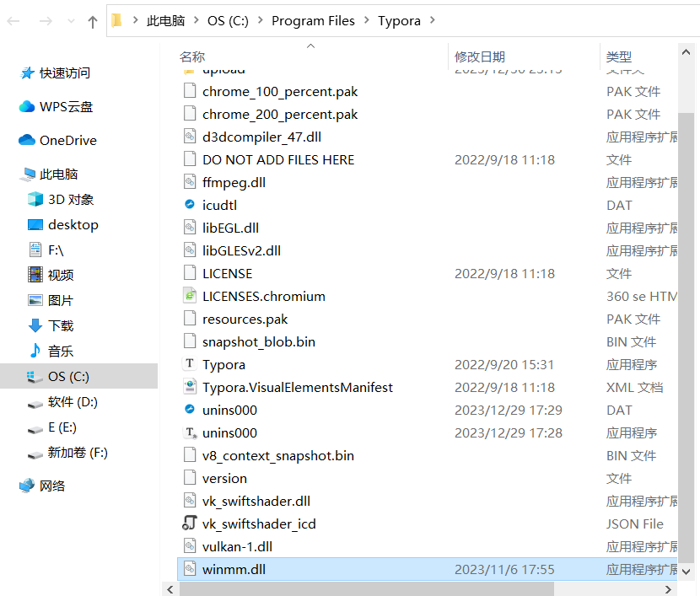The image size is (700, 596).
Task: Select 软件 (D:) drive in sidebar
Action: coord(62,402)
